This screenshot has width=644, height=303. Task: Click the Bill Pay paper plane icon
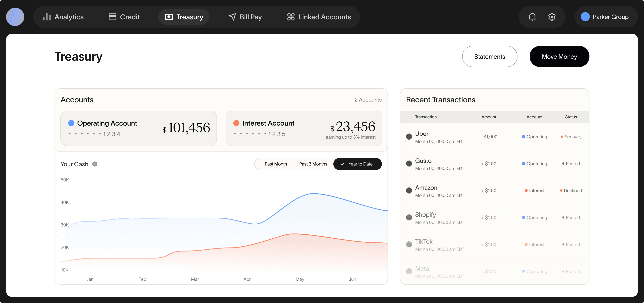click(232, 17)
